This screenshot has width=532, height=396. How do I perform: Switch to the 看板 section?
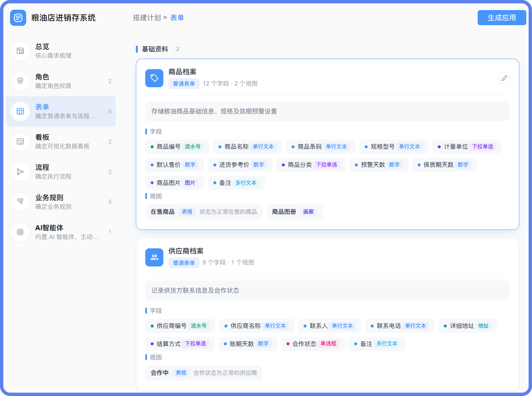click(61, 142)
